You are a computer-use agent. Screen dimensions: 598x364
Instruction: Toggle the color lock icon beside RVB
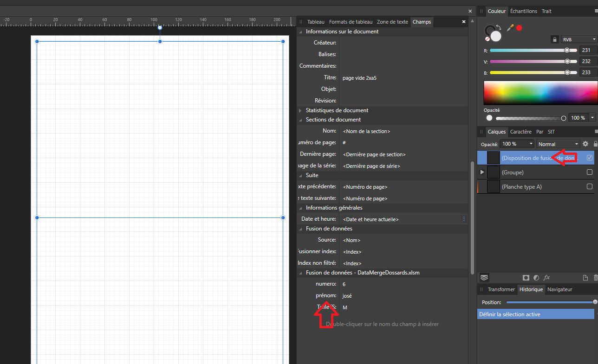pos(554,39)
